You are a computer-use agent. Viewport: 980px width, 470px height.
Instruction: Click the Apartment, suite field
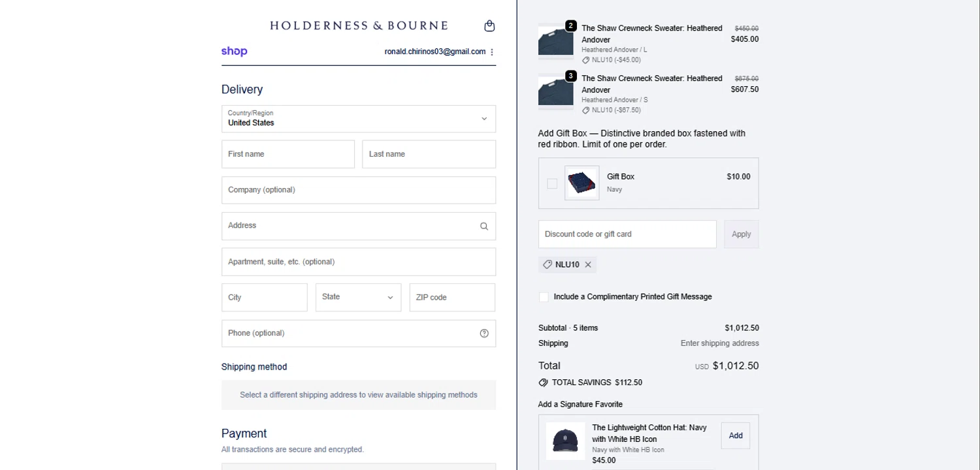(x=359, y=262)
